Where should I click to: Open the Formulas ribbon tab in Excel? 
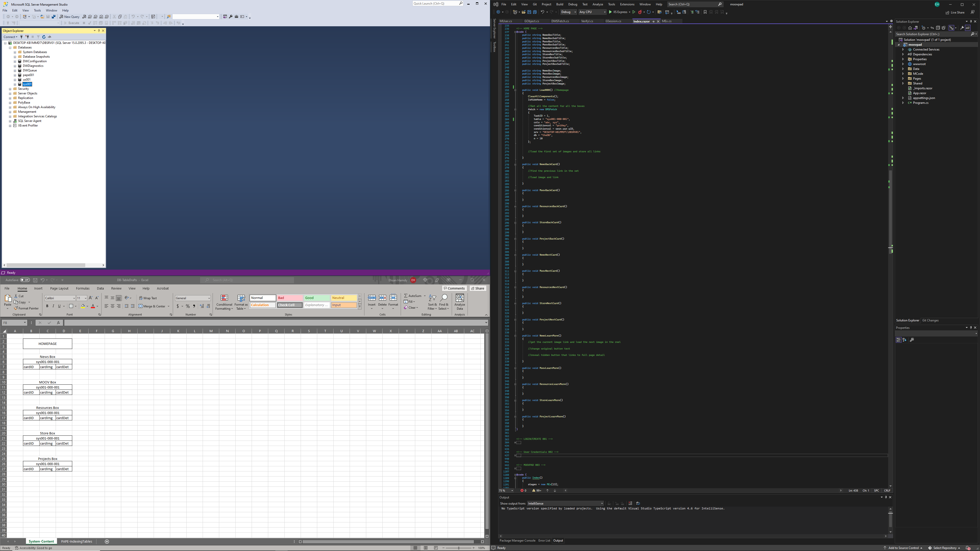[x=82, y=289]
